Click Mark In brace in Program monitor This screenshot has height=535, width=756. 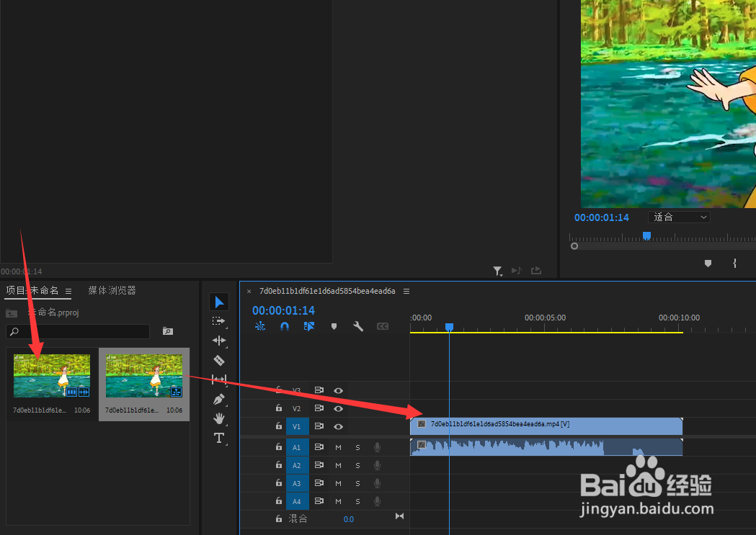(x=734, y=263)
